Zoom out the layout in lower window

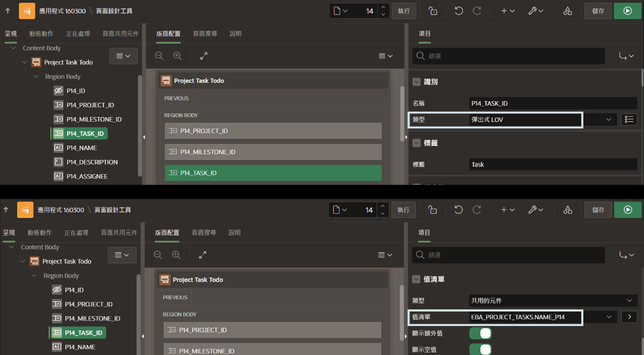[x=158, y=255]
